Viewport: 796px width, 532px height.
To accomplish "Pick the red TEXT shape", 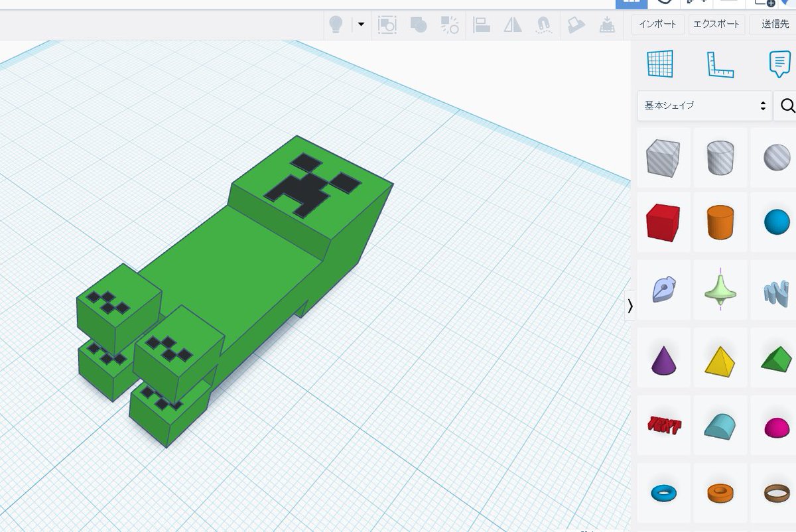I will click(665, 425).
